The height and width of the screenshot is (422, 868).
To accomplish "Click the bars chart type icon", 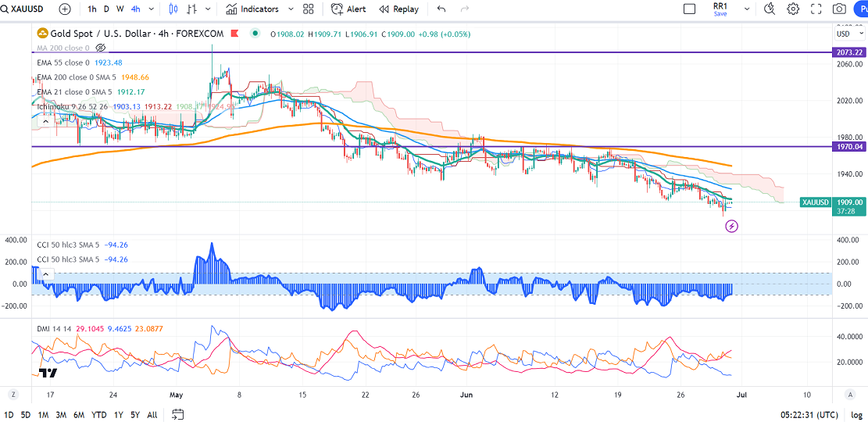I will tap(192, 9).
